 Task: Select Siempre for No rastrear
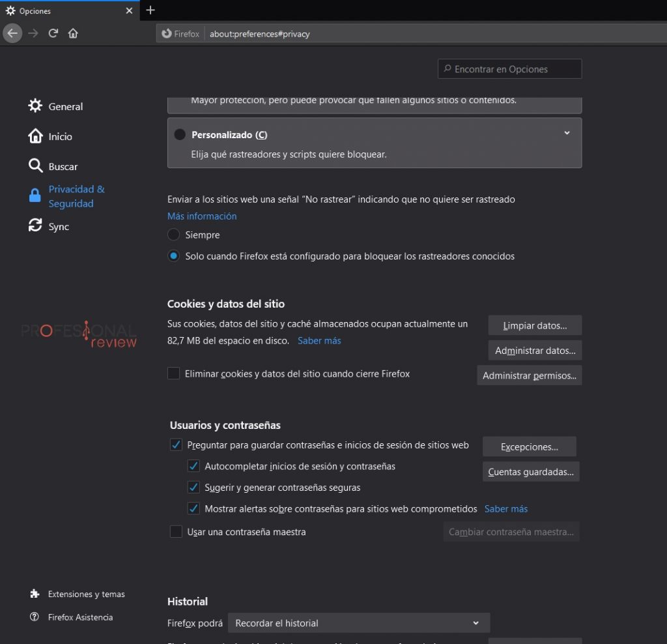tap(173, 235)
